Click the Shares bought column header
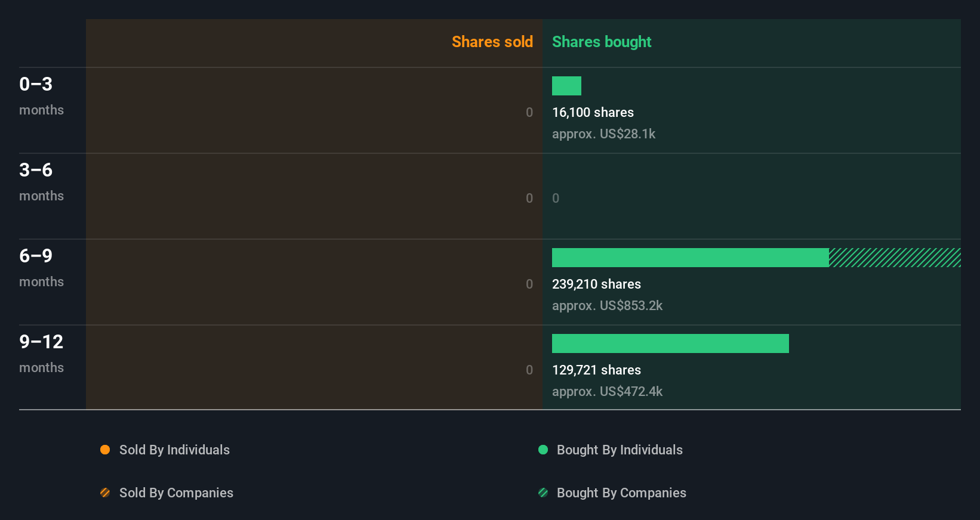The height and width of the screenshot is (520, 980). 602,42
